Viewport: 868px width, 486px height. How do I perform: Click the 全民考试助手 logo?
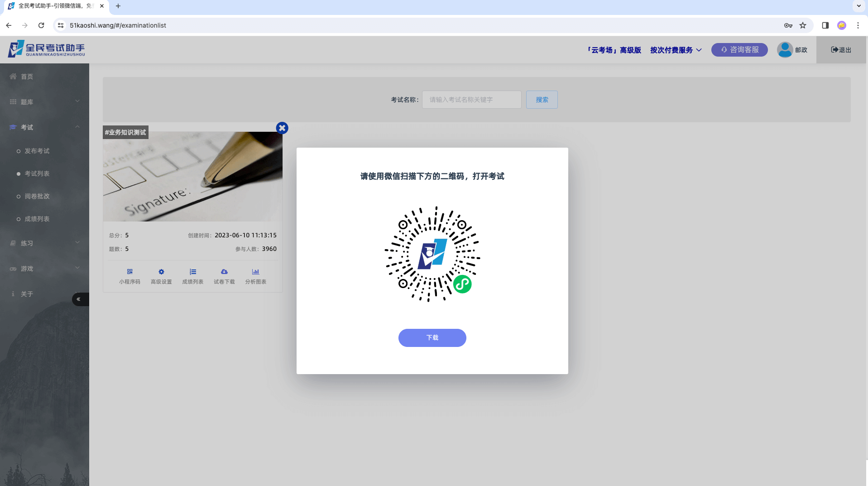tap(46, 49)
